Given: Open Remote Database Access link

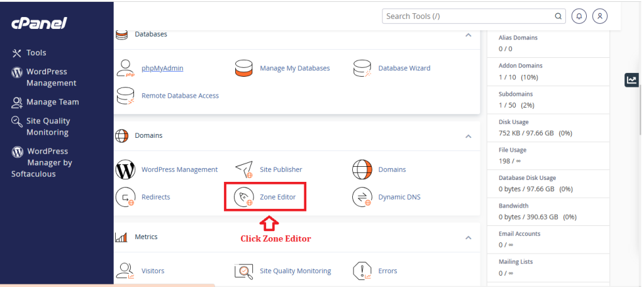Looking at the screenshot, I should coord(180,96).
